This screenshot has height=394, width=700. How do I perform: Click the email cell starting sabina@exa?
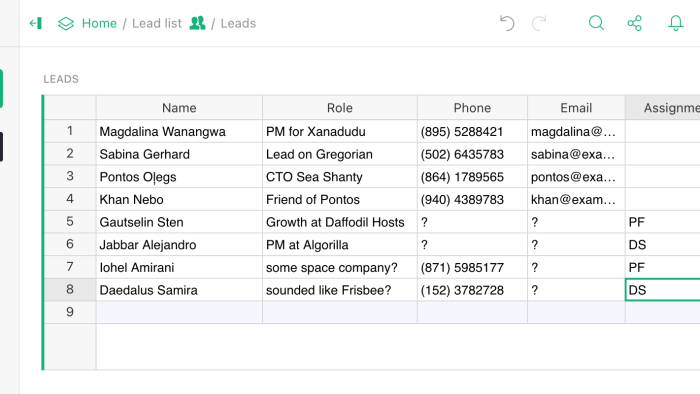tap(576, 154)
